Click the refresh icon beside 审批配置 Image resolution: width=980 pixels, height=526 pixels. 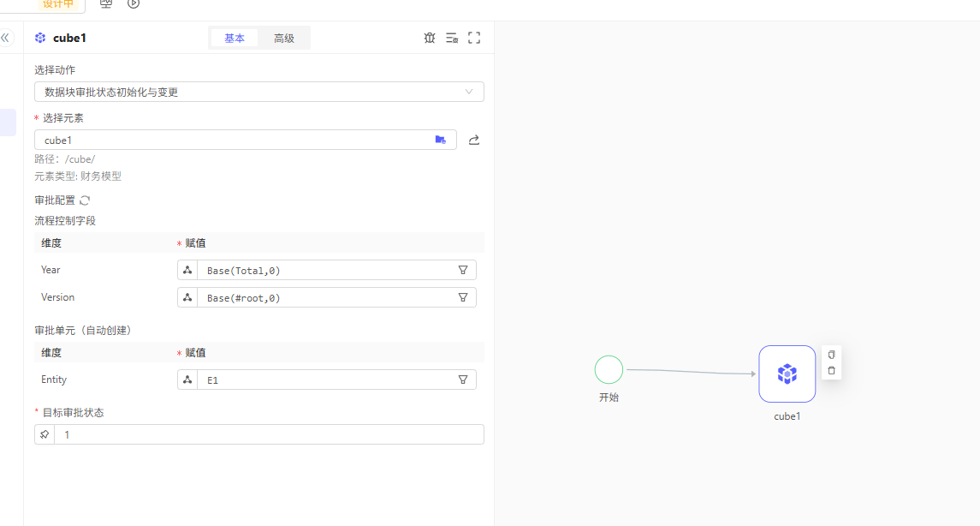tap(84, 200)
